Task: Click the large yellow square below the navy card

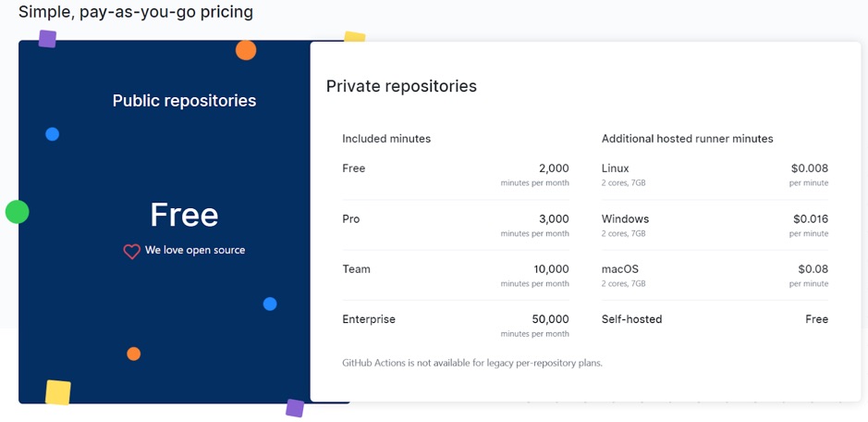Action: point(58,392)
